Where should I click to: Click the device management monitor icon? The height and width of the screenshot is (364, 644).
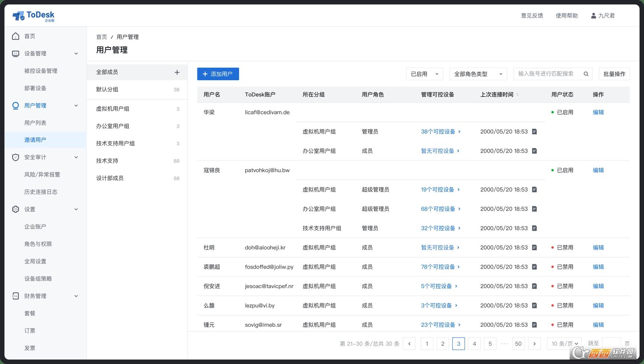pos(16,53)
